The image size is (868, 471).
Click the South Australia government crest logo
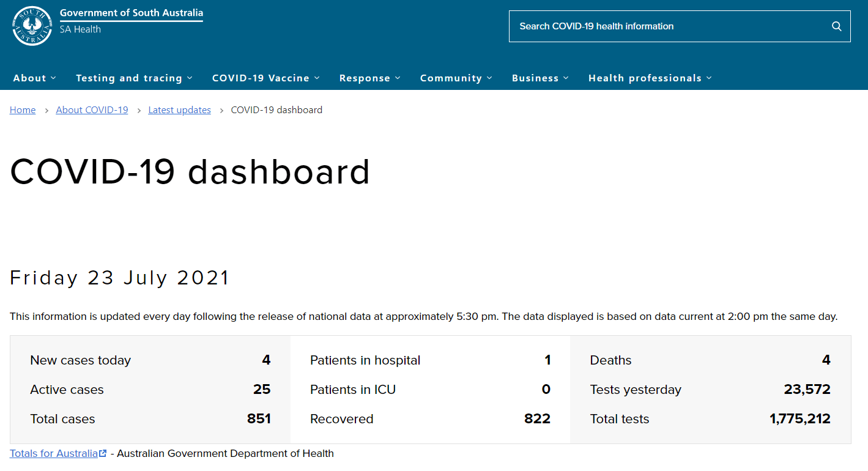32,26
